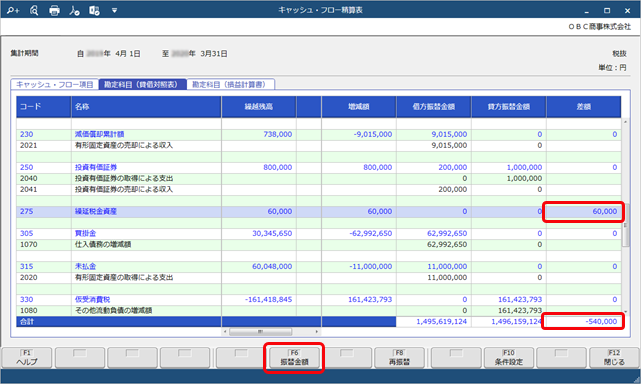641x384 pixels.
Task: Click F1 ヘルプ button
Action: click(27, 357)
